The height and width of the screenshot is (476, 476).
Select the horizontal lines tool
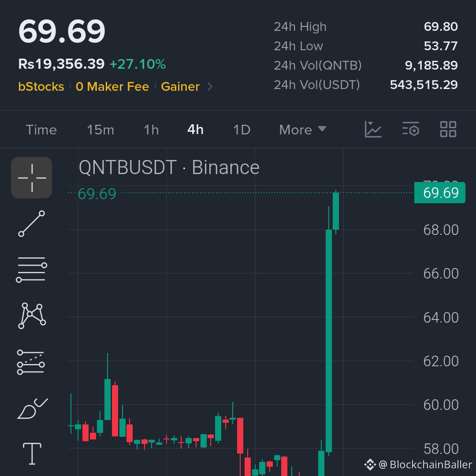32,270
